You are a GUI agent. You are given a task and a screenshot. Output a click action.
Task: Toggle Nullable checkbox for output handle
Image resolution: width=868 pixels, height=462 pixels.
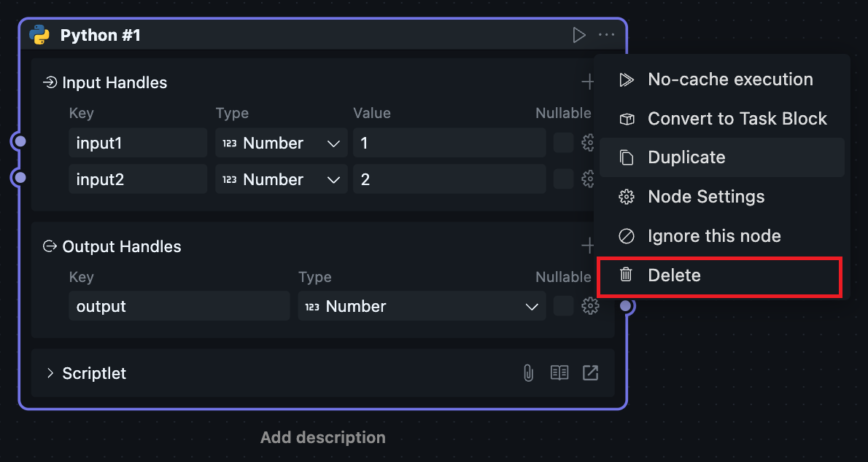click(563, 306)
